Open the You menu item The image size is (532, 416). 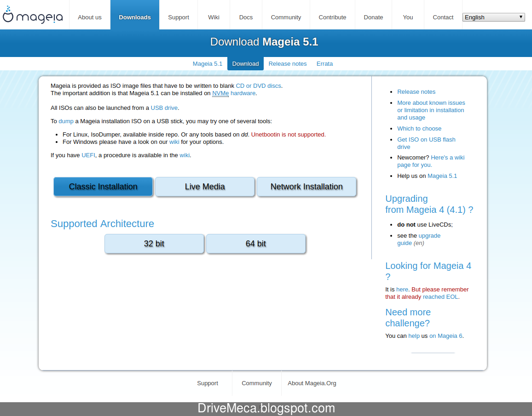pos(408,17)
